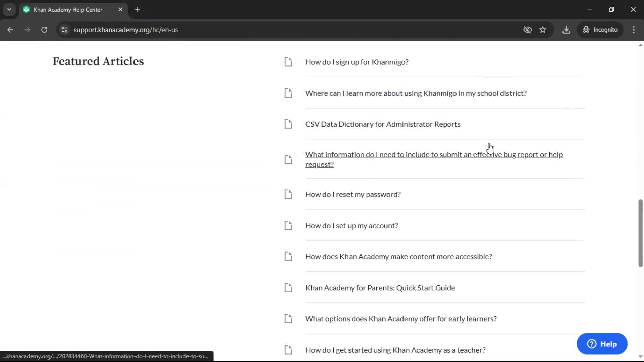The image size is (644, 362).
Task: Select the Khan Academy Help Center tab
Action: (x=73, y=10)
